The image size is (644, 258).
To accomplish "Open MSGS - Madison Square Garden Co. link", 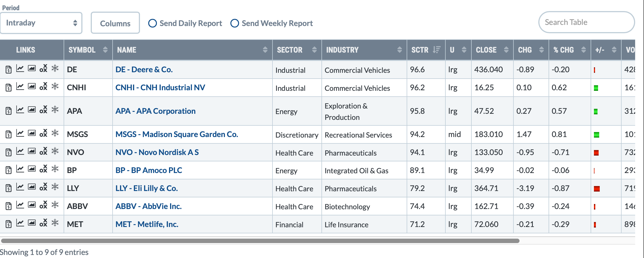I will pos(177,134).
